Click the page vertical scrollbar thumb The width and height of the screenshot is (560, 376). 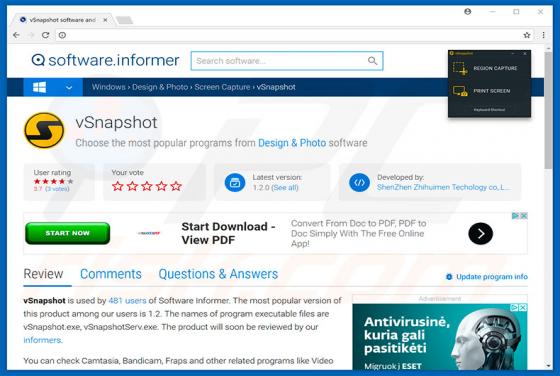548,111
